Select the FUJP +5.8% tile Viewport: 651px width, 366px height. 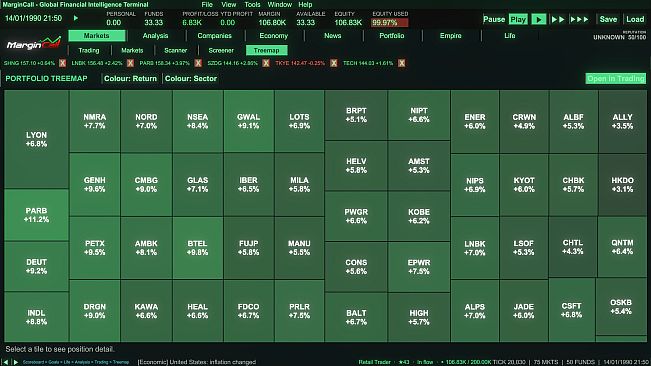point(248,248)
